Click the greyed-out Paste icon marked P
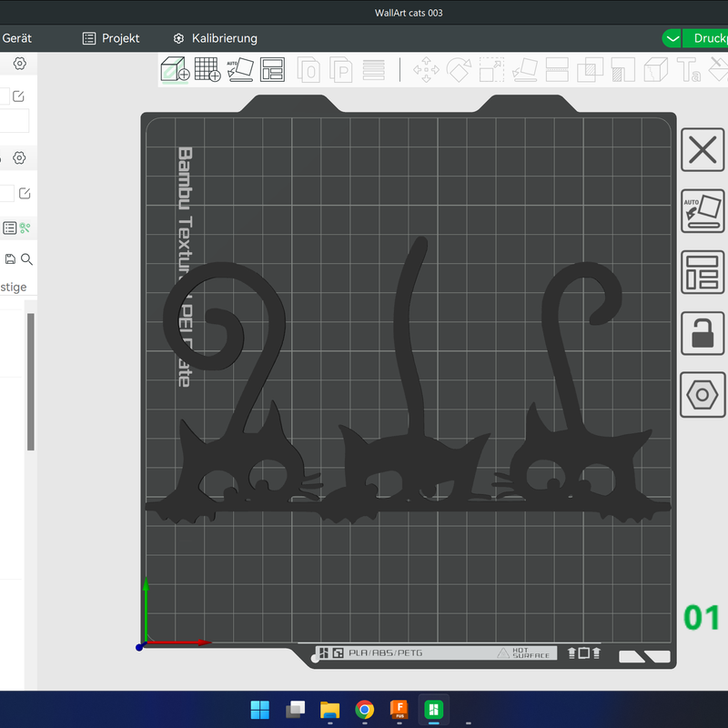Screen dimensions: 728x728 coord(340,70)
